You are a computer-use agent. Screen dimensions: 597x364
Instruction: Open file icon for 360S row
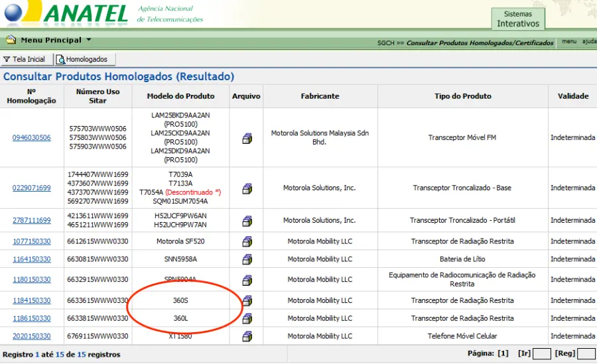pyautogui.click(x=247, y=301)
